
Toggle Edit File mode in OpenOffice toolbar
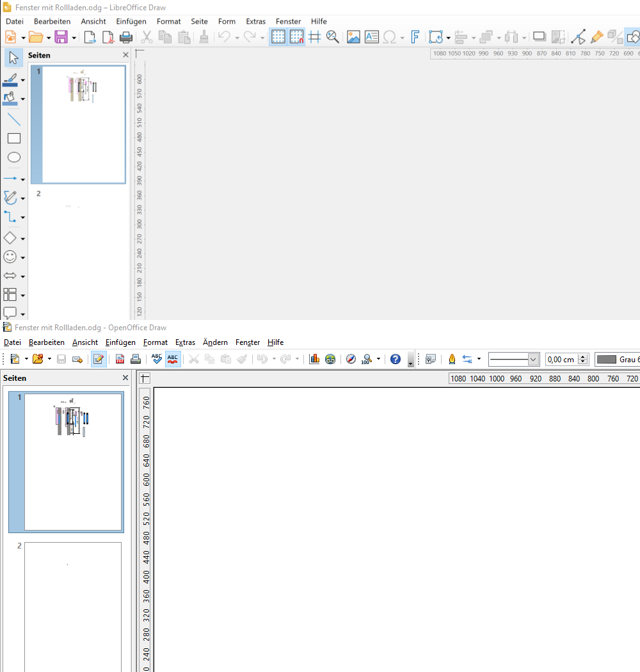pyautogui.click(x=99, y=359)
